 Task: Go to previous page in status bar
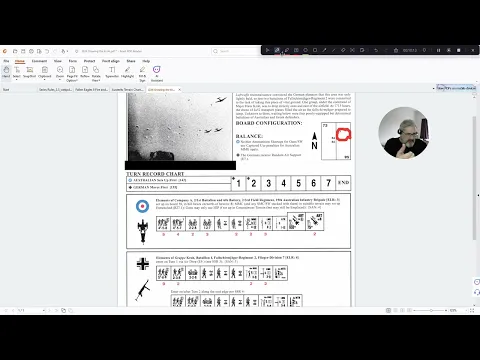[13, 310]
